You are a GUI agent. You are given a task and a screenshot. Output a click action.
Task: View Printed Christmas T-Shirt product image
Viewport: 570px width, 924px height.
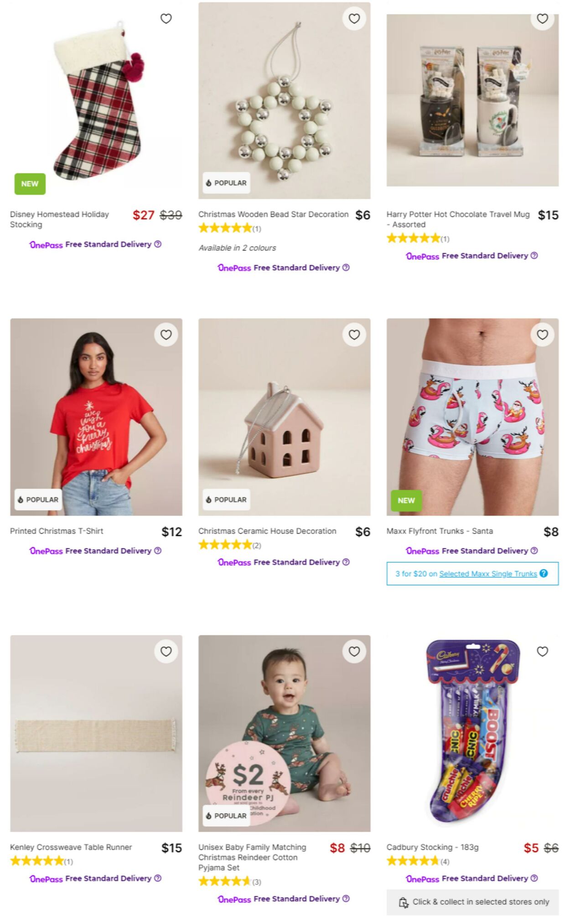click(96, 417)
